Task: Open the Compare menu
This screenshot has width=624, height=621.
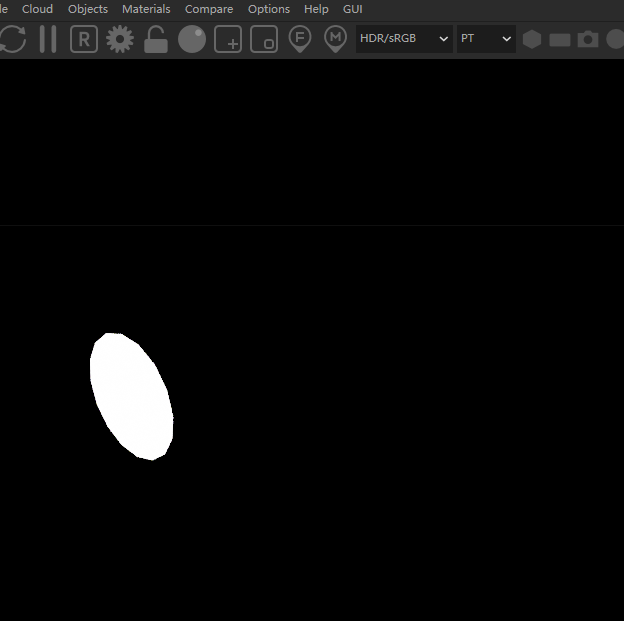Action: tap(209, 9)
